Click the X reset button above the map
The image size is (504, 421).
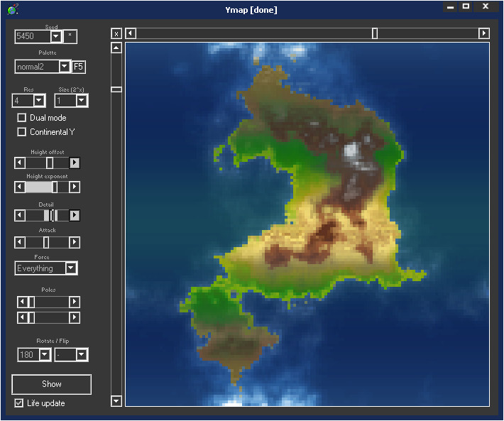(116, 33)
